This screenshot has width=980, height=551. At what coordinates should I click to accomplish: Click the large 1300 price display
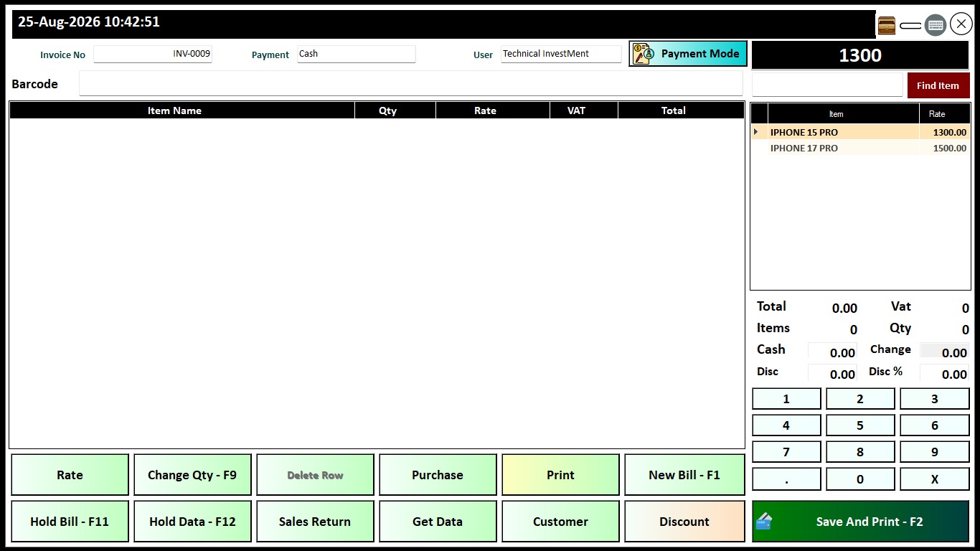coord(860,55)
